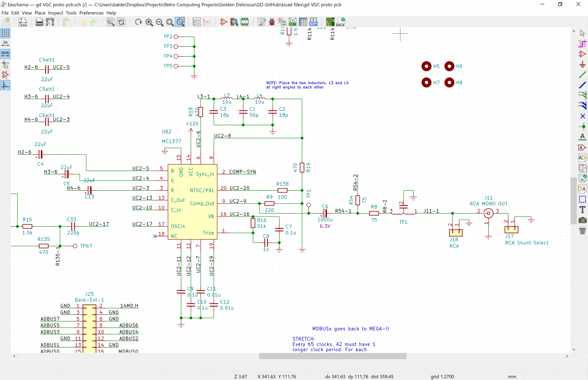Toggle grid visibility in left toolbar
Screen dimensions: 588x380
click(x=5, y=33)
